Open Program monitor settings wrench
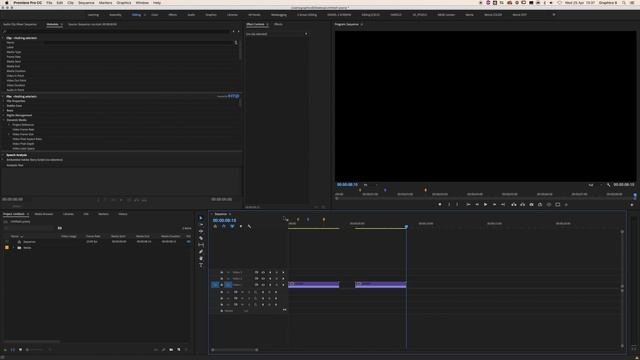This screenshot has width=640, height=360. click(x=608, y=185)
